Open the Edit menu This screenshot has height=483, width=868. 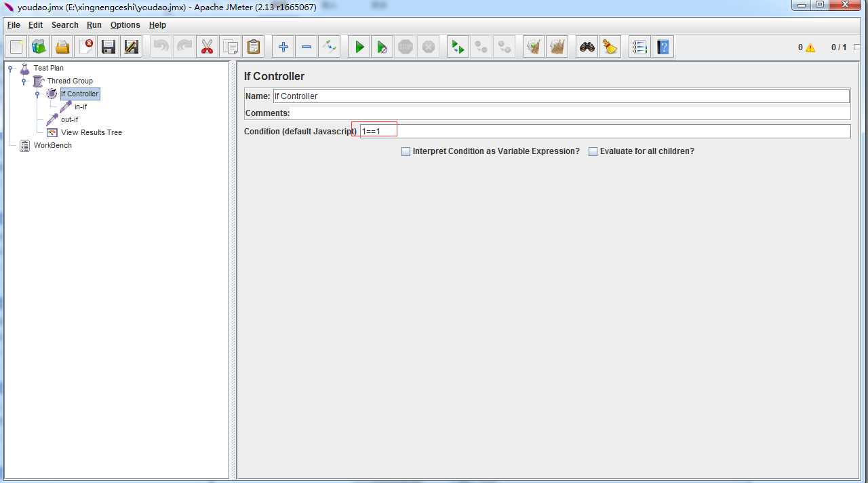tap(35, 25)
